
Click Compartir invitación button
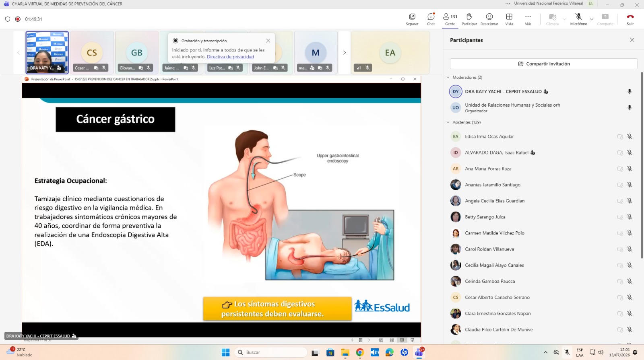click(543, 64)
